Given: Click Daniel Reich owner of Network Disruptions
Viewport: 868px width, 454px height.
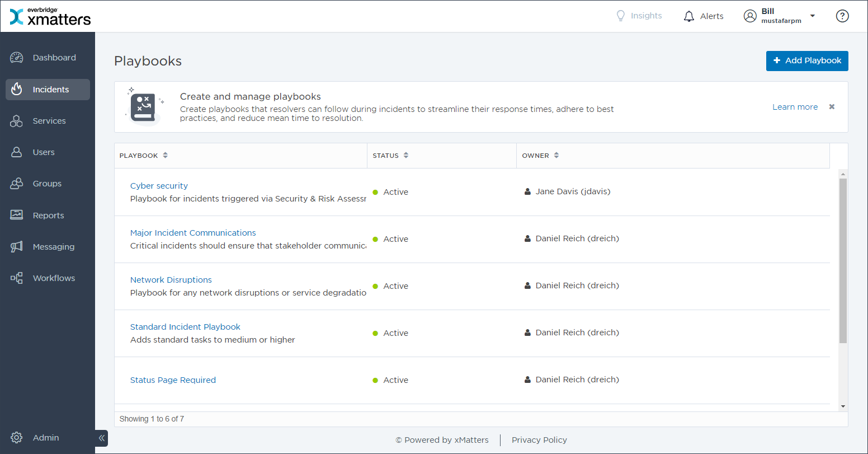Looking at the screenshot, I should (577, 285).
